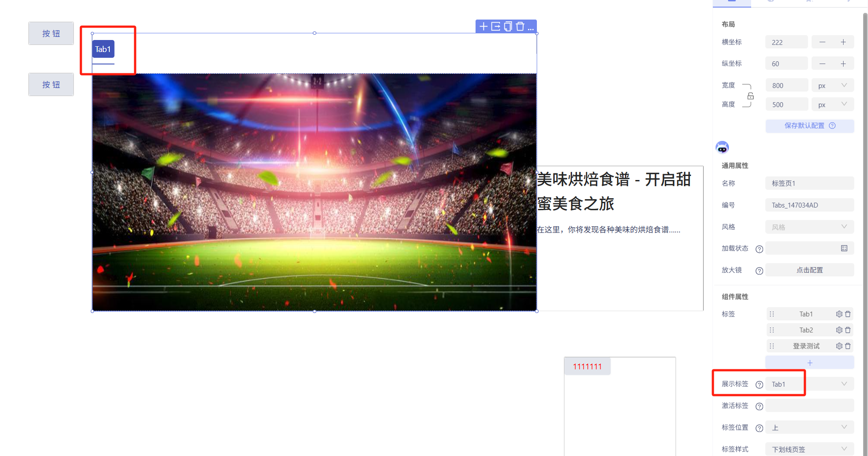Click the drag handle of the 登录测试 label row
The height and width of the screenshot is (456, 868).
[x=772, y=346]
